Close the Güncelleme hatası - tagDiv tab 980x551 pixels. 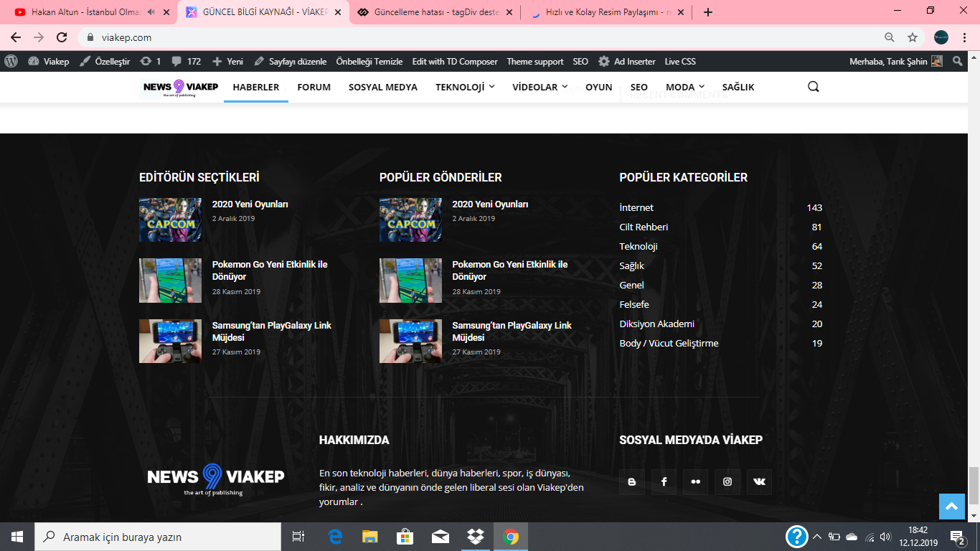click(x=509, y=12)
